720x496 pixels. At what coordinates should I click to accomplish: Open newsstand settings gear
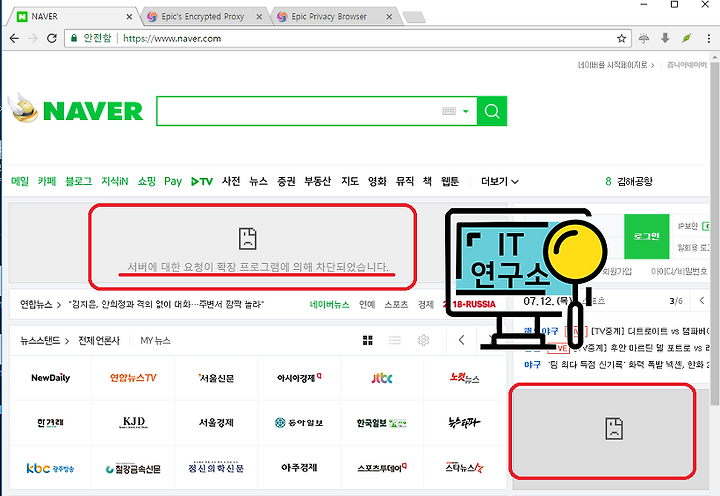(423, 340)
